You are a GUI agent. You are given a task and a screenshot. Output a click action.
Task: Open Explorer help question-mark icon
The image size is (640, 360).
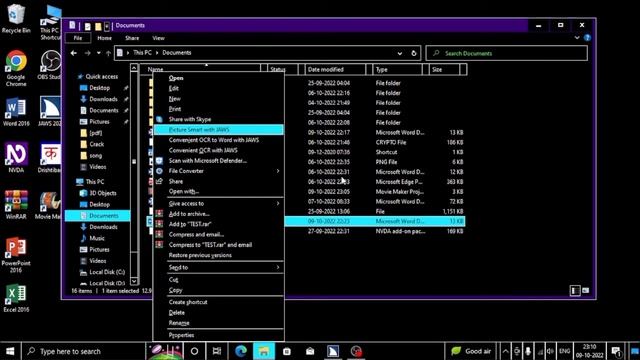pyautogui.click(x=587, y=38)
